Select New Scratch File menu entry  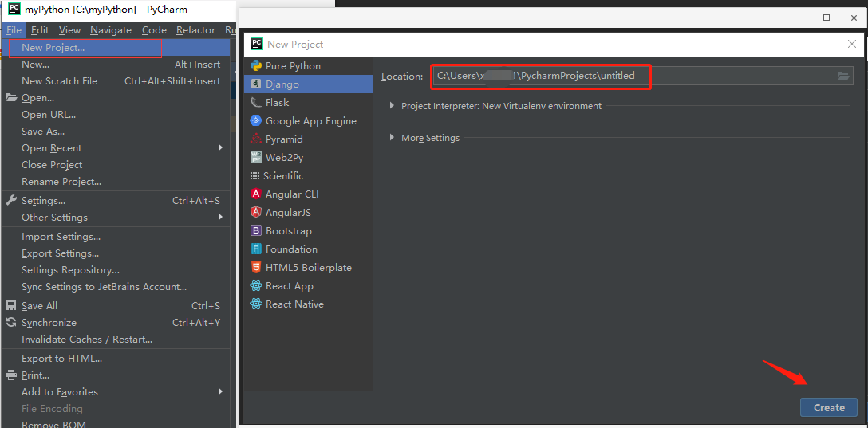coord(116,81)
